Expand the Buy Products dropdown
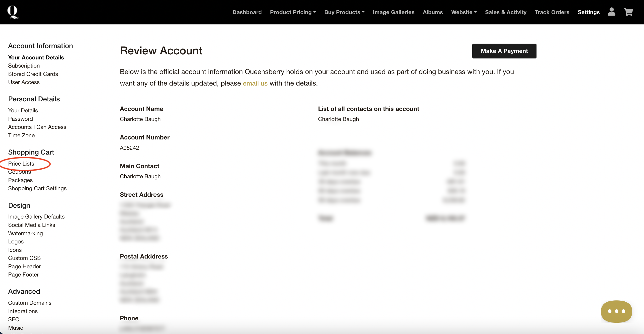The height and width of the screenshot is (334, 644). click(x=344, y=12)
